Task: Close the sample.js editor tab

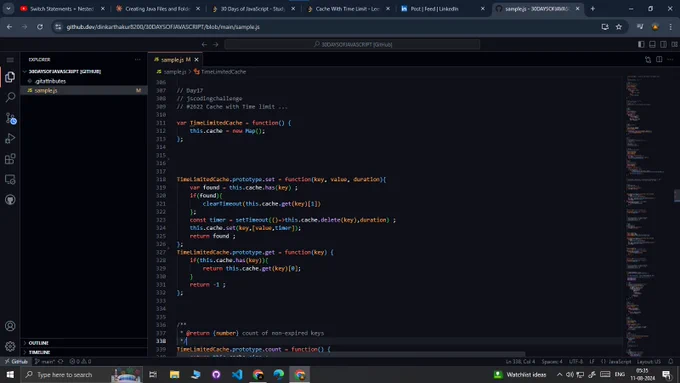Action: tap(196, 59)
